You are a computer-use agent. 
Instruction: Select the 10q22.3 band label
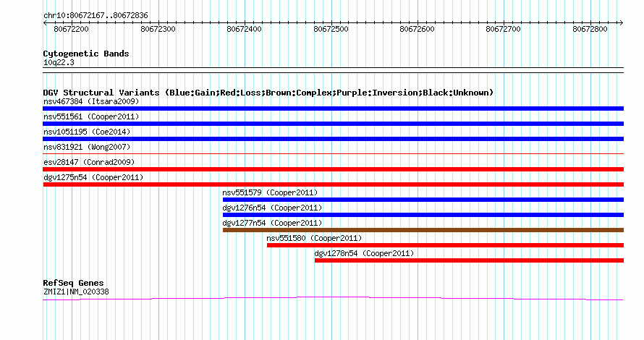tap(59, 62)
